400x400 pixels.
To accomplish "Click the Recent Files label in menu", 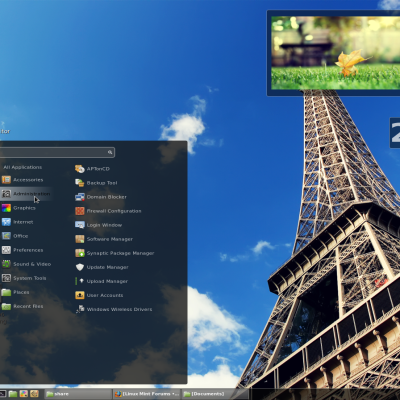I will (x=28, y=306).
